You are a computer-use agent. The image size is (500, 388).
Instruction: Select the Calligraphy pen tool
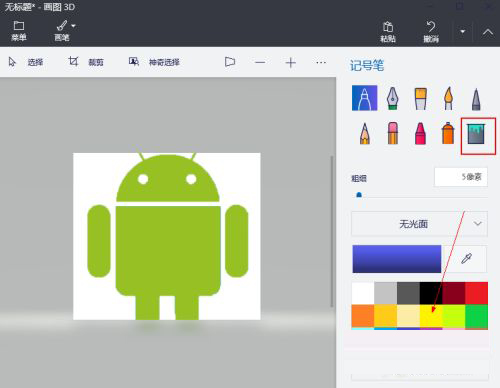tap(393, 98)
